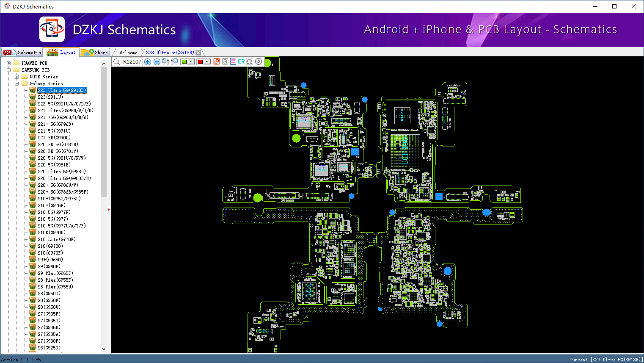Click the red panel collapse arrow
Image resolution: width=644 pixels, height=363 pixels.
[x=109, y=209]
